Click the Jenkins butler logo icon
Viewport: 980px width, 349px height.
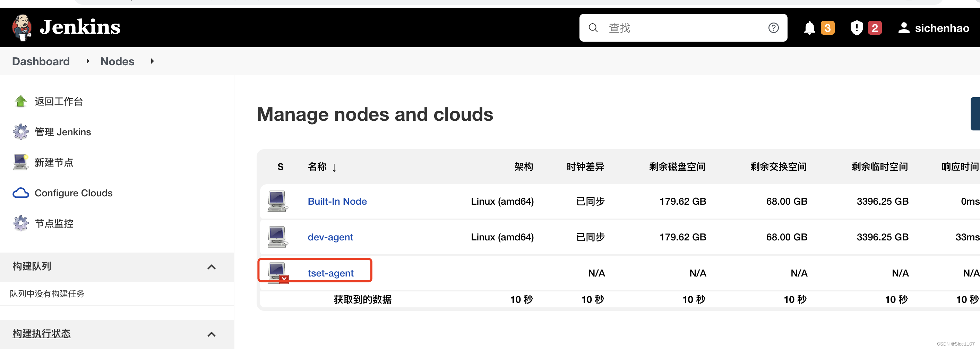click(22, 27)
